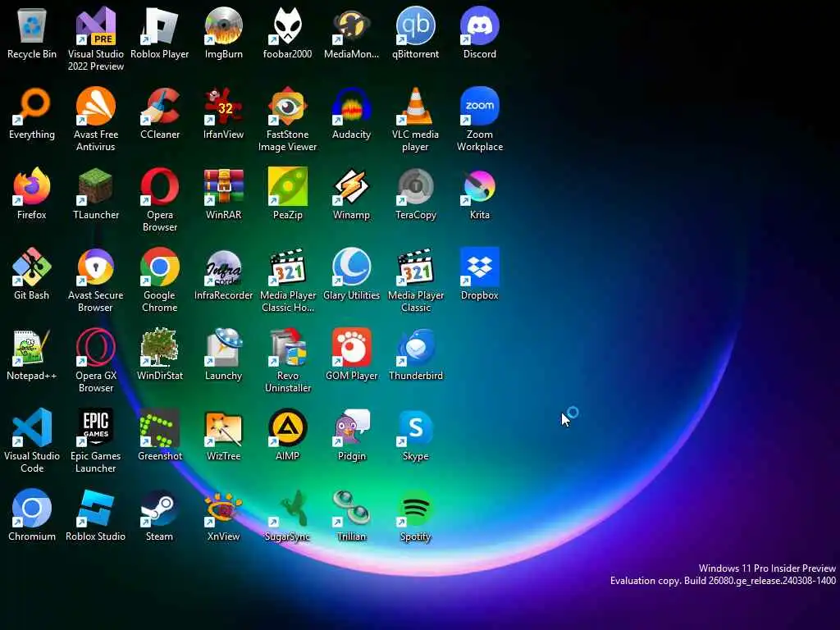This screenshot has height=630, width=840.
Task: Click the Roblox Player desktop icon
Action: [x=160, y=25]
